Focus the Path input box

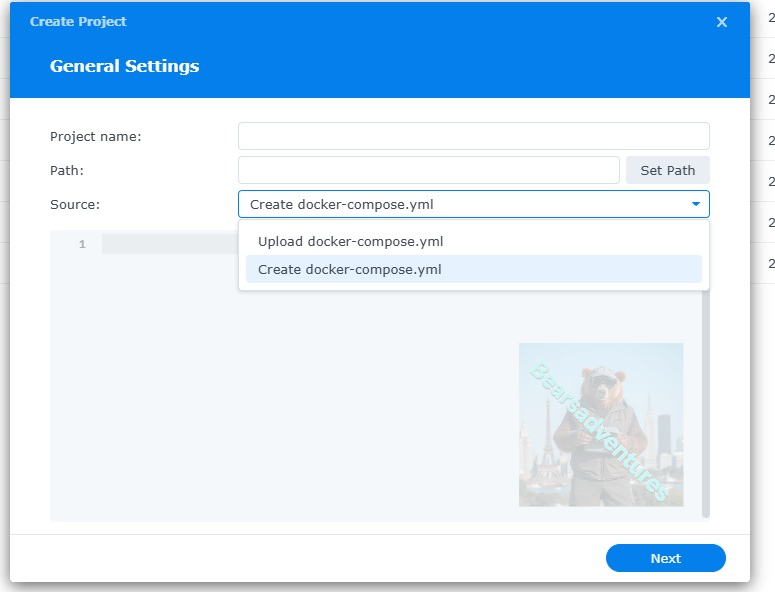coord(428,170)
